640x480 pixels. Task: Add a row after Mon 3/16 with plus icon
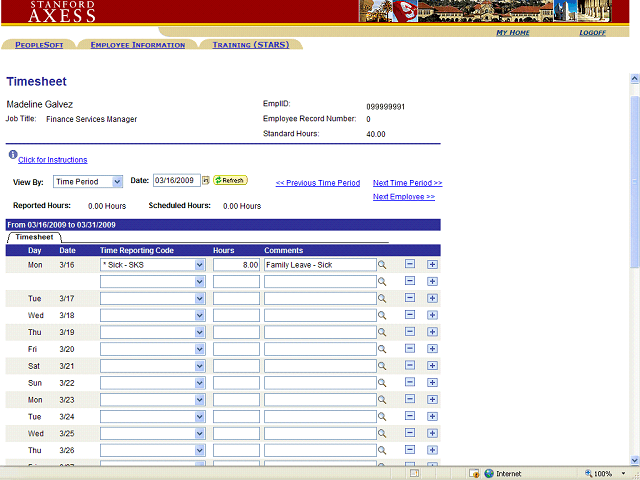click(x=432, y=265)
